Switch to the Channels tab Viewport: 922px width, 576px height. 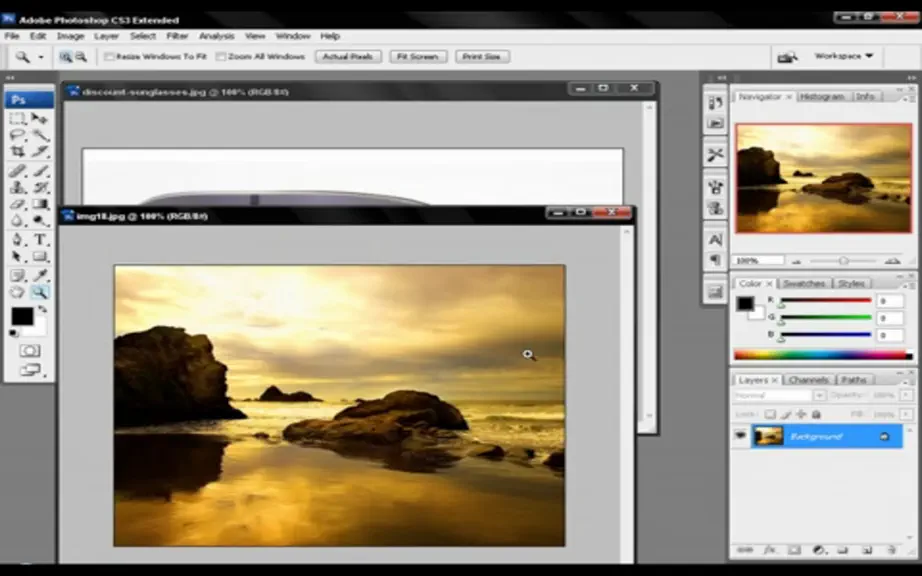(809, 380)
